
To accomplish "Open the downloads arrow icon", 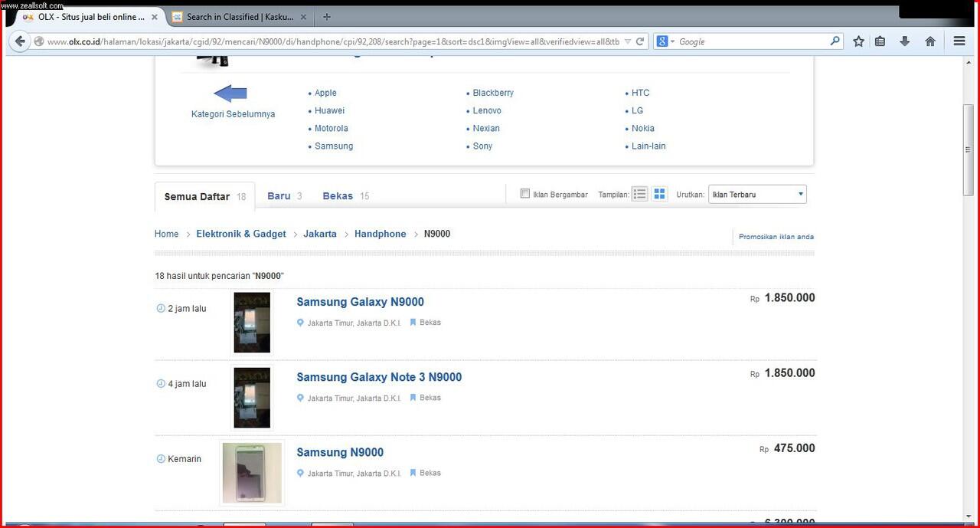I will [x=904, y=41].
